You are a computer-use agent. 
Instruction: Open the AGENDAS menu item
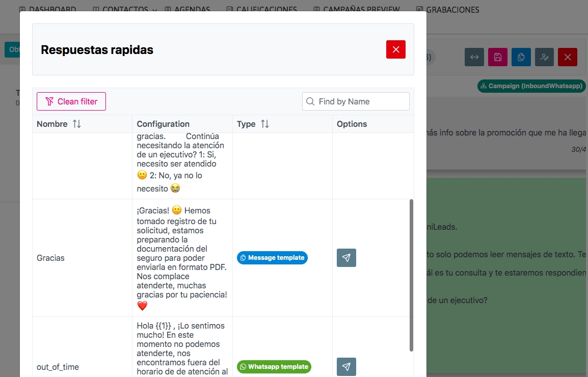click(x=188, y=9)
